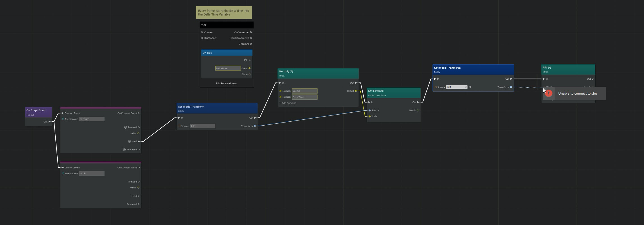
Task: Click the Tick node Connect input arrow
Action: tap(202, 32)
